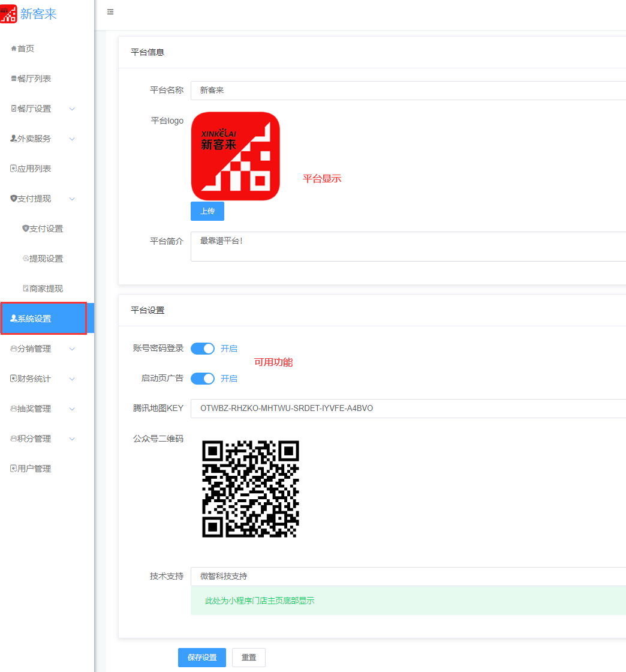
Task: Click the icon beside 抽奖管理
Action: pyautogui.click(x=14, y=409)
